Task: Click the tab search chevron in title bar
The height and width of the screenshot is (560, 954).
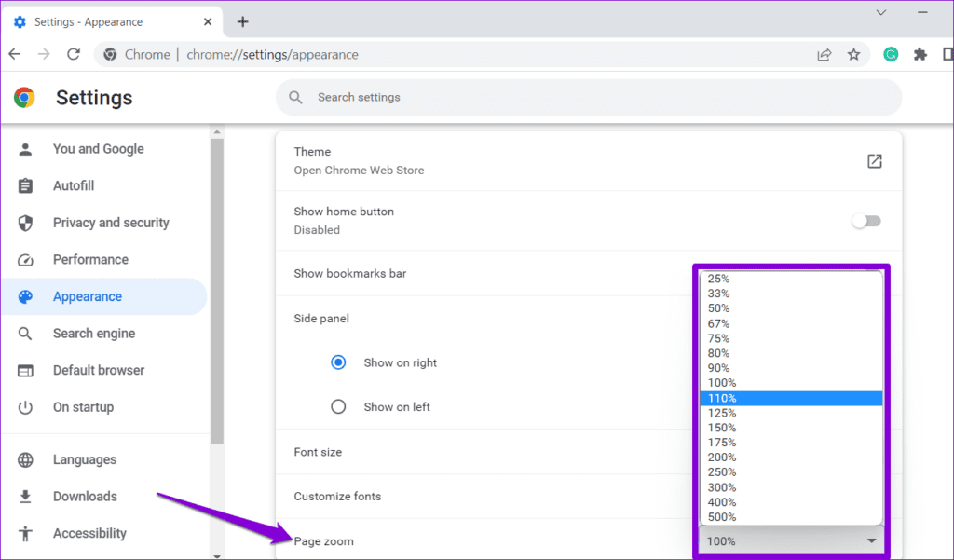Action: pyautogui.click(x=881, y=12)
